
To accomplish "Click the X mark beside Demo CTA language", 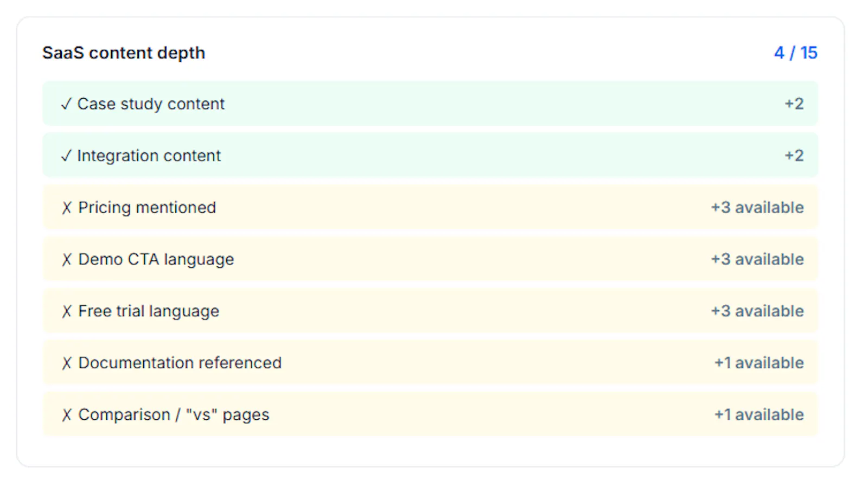I will 67,260.
